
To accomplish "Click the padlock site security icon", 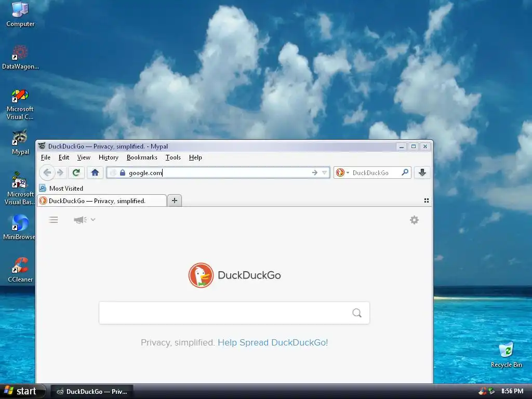I will tap(123, 172).
